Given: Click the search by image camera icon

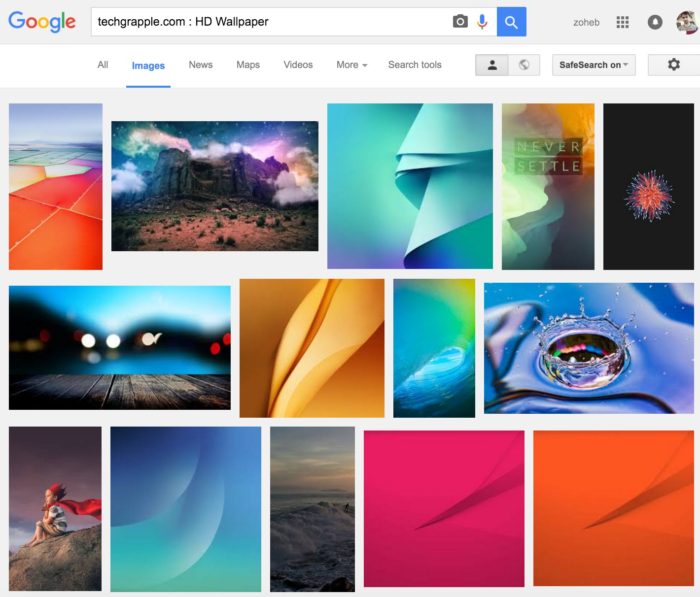Looking at the screenshot, I should (x=460, y=22).
